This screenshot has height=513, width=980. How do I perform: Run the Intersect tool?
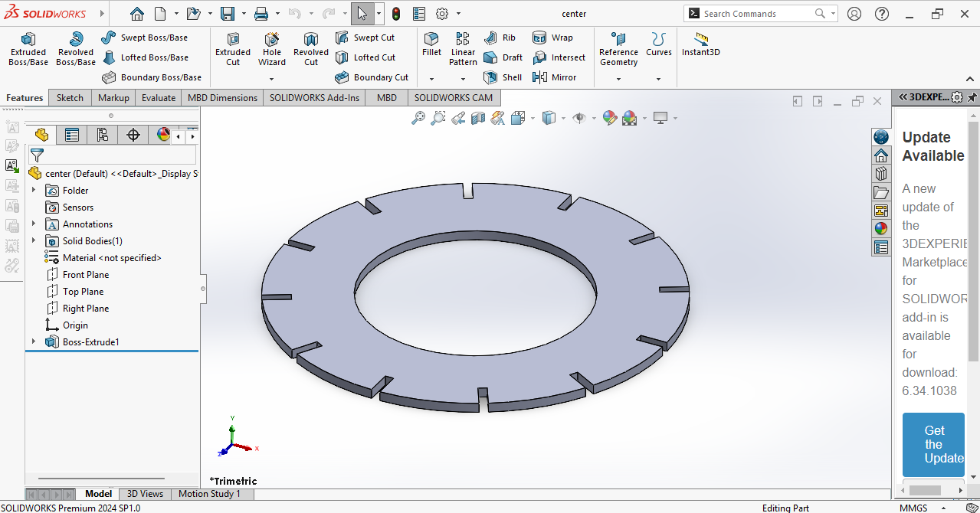[x=559, y=57]
